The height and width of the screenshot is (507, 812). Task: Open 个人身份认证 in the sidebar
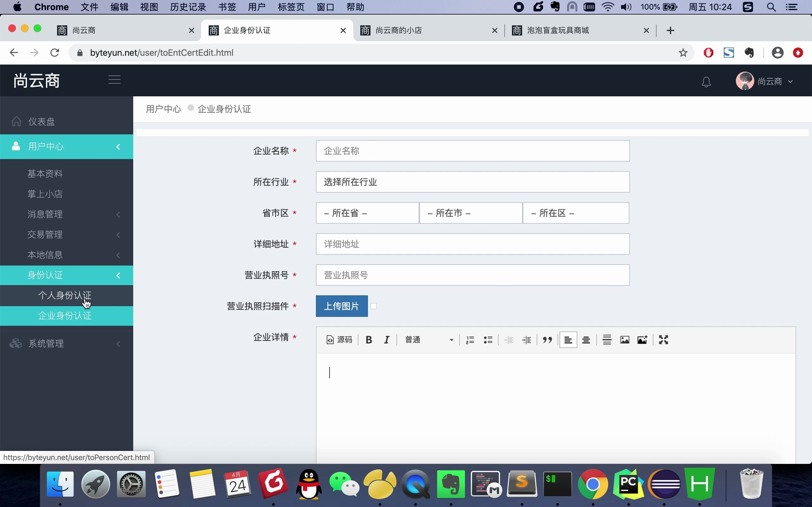[x=65, y=295]
